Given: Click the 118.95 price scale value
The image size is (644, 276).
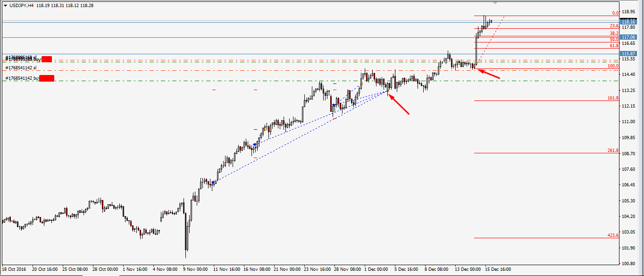Looking at the screenshot, I should coord(629,11).
